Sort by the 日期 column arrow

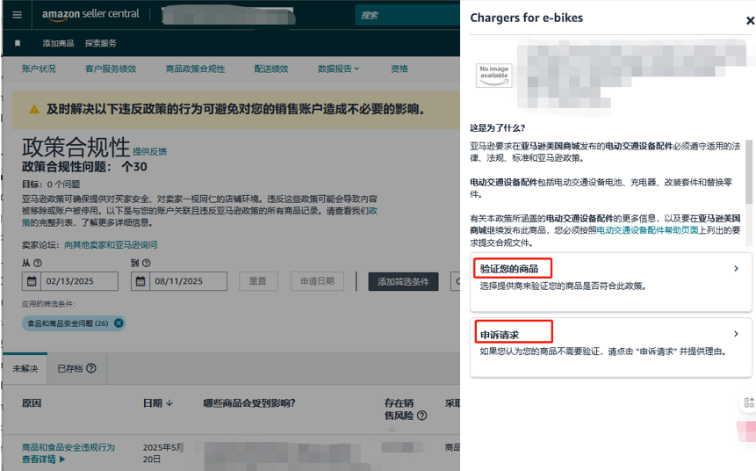(169, 403)
